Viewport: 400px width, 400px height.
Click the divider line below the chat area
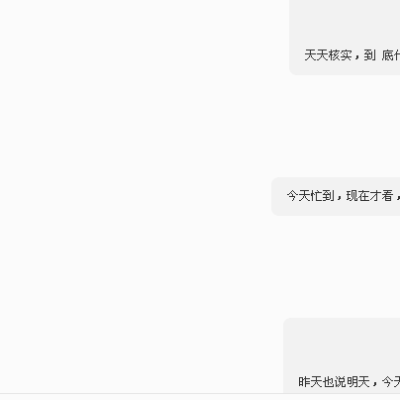(200, 393)
